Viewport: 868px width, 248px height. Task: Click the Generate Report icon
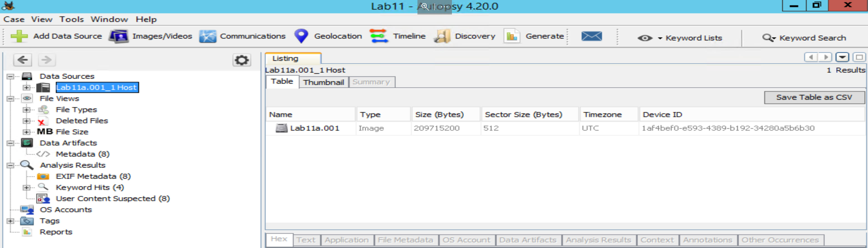point(512,36)
